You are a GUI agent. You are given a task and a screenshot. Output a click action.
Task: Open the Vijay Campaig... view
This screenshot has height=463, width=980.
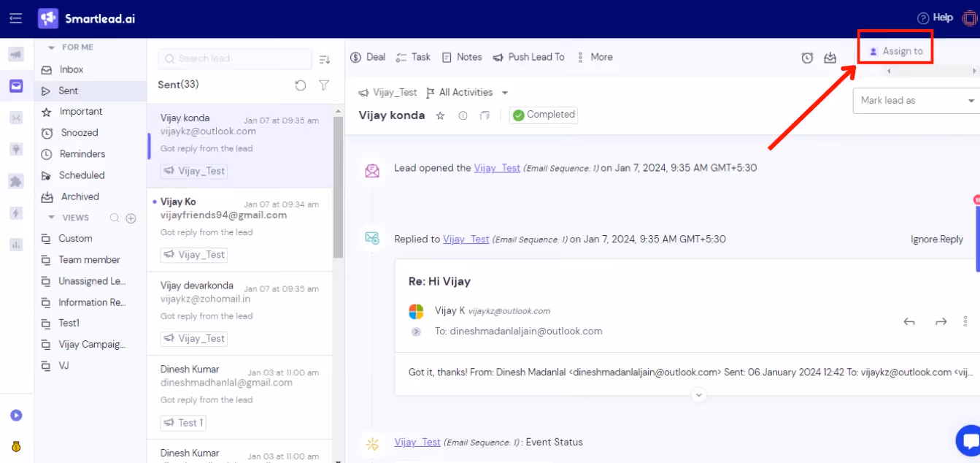[91, 344]
